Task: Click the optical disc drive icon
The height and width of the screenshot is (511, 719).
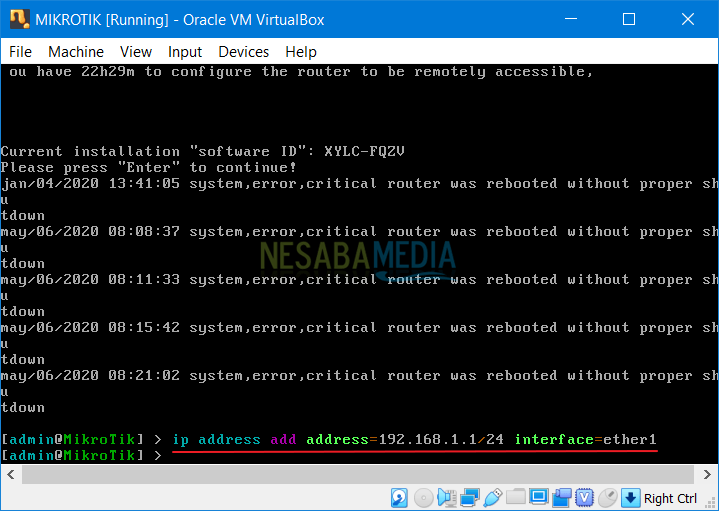Action: [423, 498]
